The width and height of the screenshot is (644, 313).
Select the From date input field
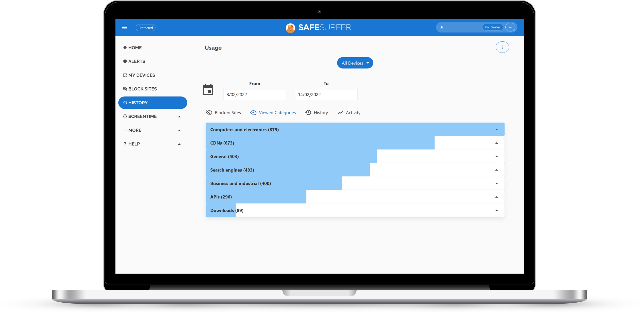(x=255, y=94)
